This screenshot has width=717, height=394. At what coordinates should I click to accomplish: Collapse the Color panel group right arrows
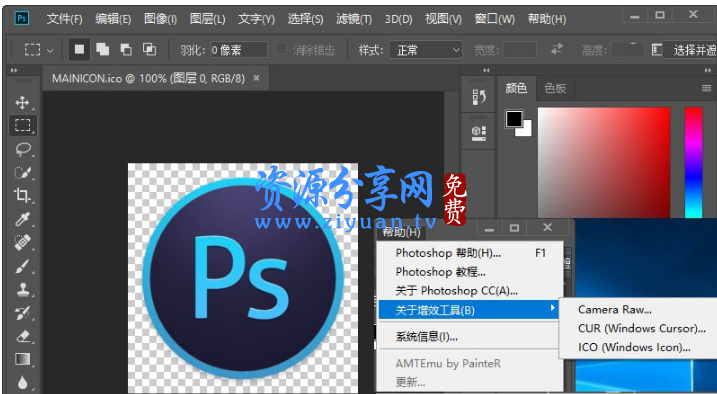pos(707,70)
